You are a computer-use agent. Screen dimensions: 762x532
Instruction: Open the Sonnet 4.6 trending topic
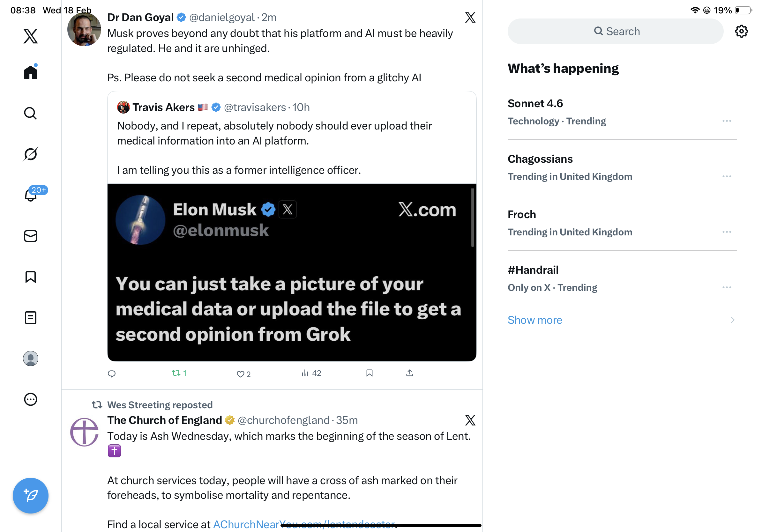pos(535,103)
